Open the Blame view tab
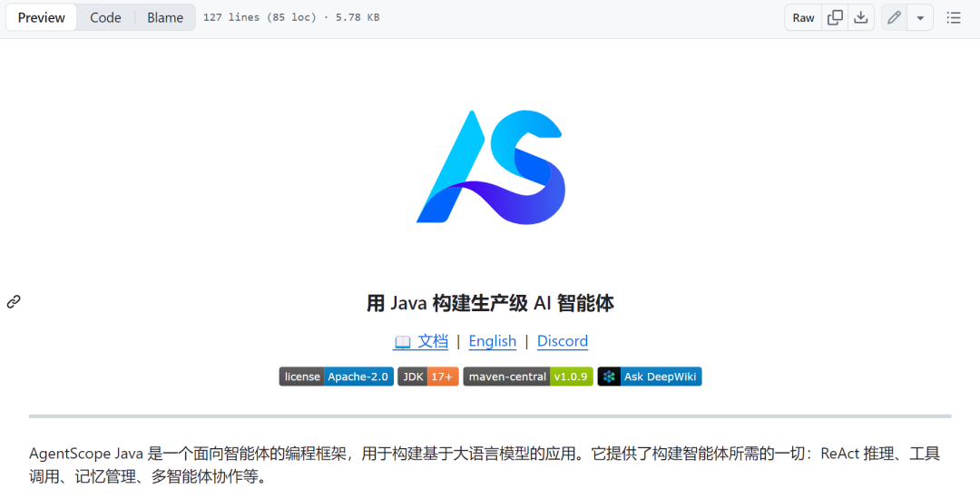 (165, 17)
